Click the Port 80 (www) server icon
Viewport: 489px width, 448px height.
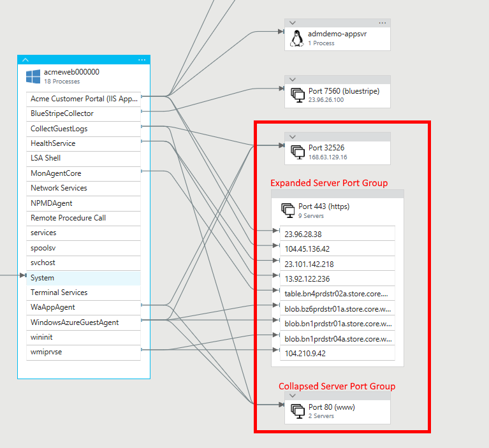pos(298,411)
